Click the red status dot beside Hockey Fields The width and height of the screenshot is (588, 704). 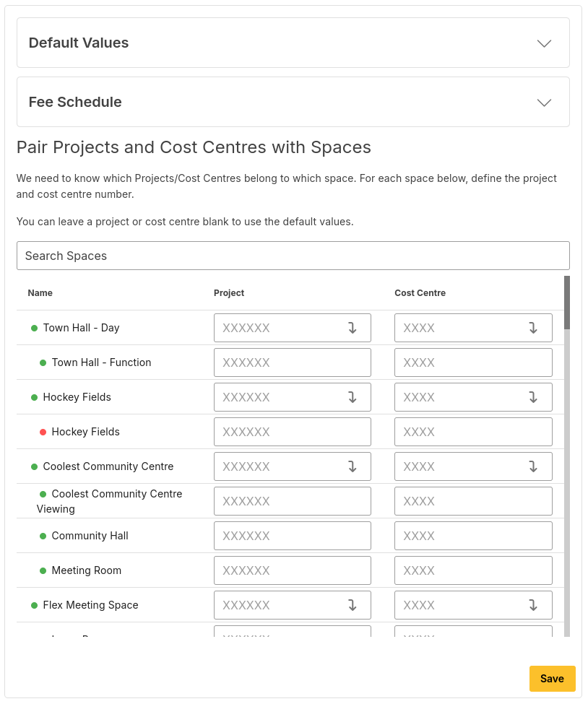point(43,432)
